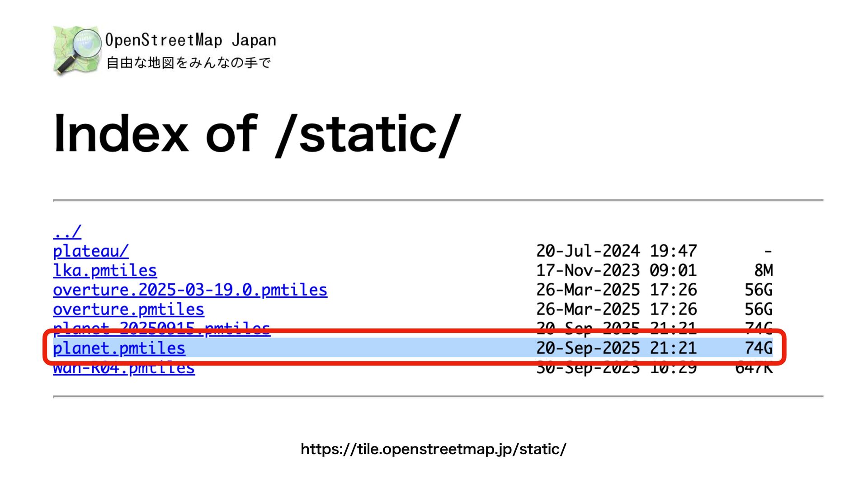Click the 56G size of overture.pmtiles
This screenshot has height=488, width=868.
pos(758,310)
